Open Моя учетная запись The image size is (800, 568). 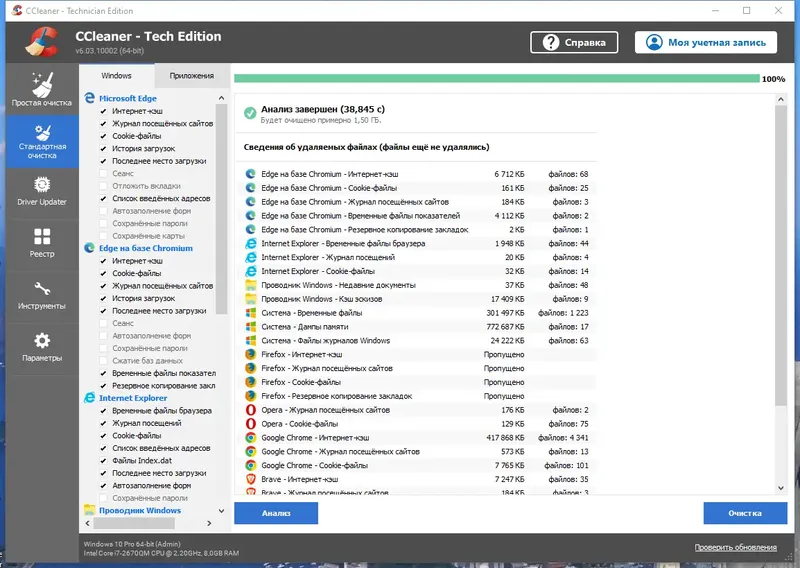click(x=706, y=42)
